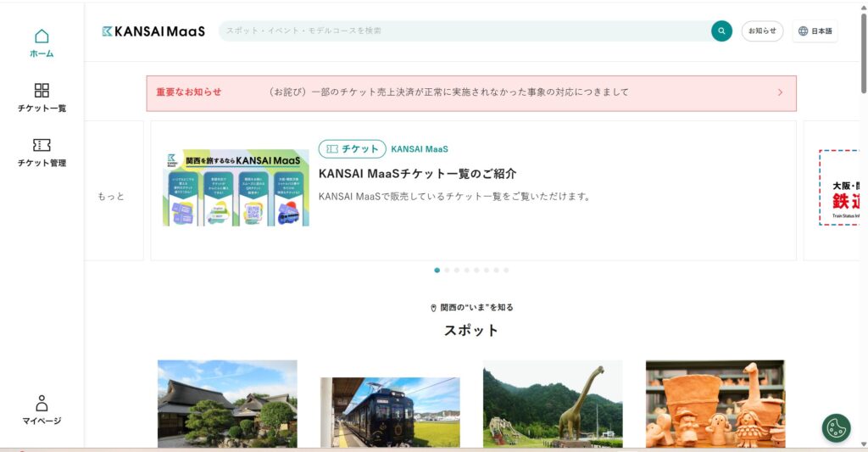Image resolution: width=868 pixels, height=452 pixels.
Task: Open マイページ person icon in sidebar
Action: [42, 403]
